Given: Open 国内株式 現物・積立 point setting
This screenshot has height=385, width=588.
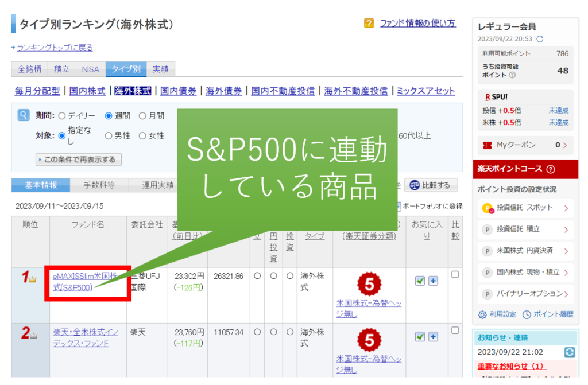Looking at the screenshot, I should [525, 272].
